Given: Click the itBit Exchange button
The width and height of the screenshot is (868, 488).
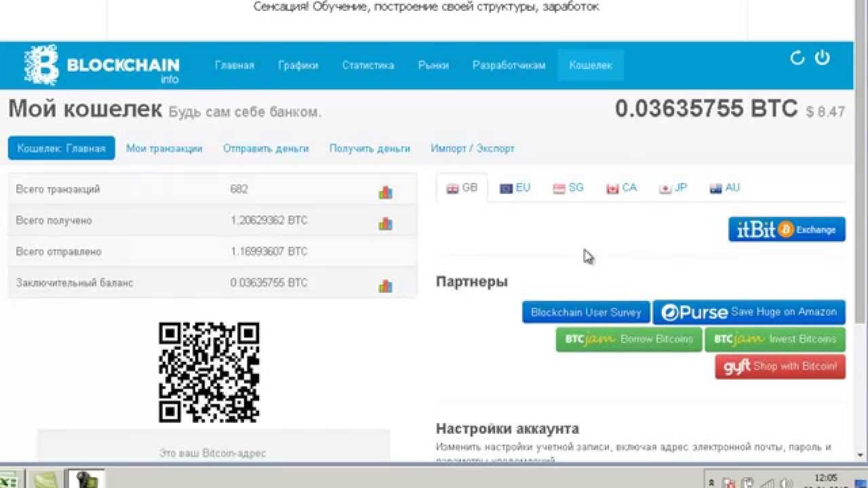Looking at the screenshot, I should tap(787, 229).
